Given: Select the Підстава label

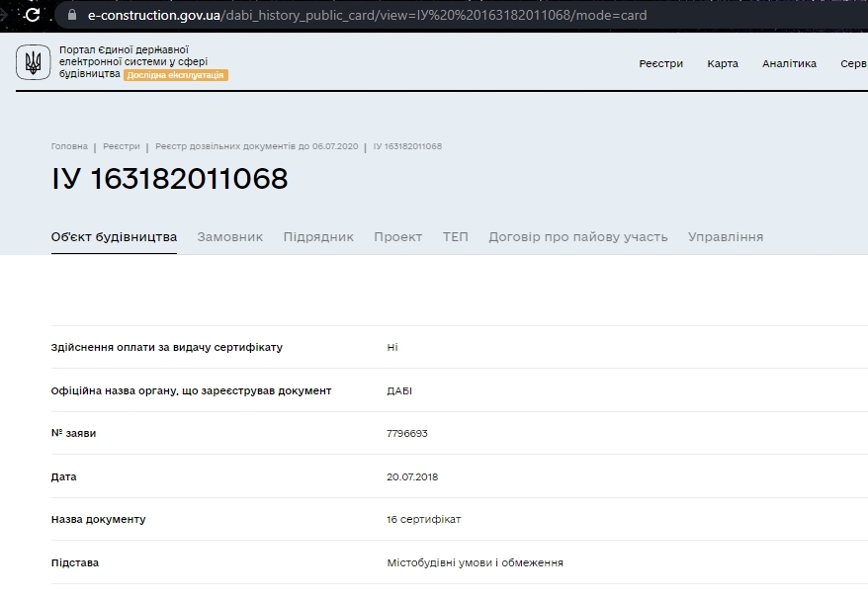Looking at the screenshot, I should (75, 562).
